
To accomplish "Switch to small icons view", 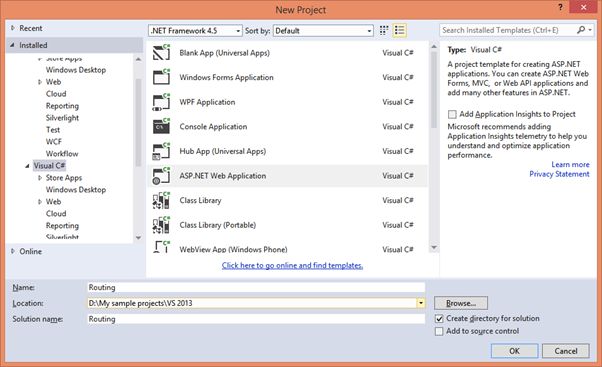I will tap(384, 30).
